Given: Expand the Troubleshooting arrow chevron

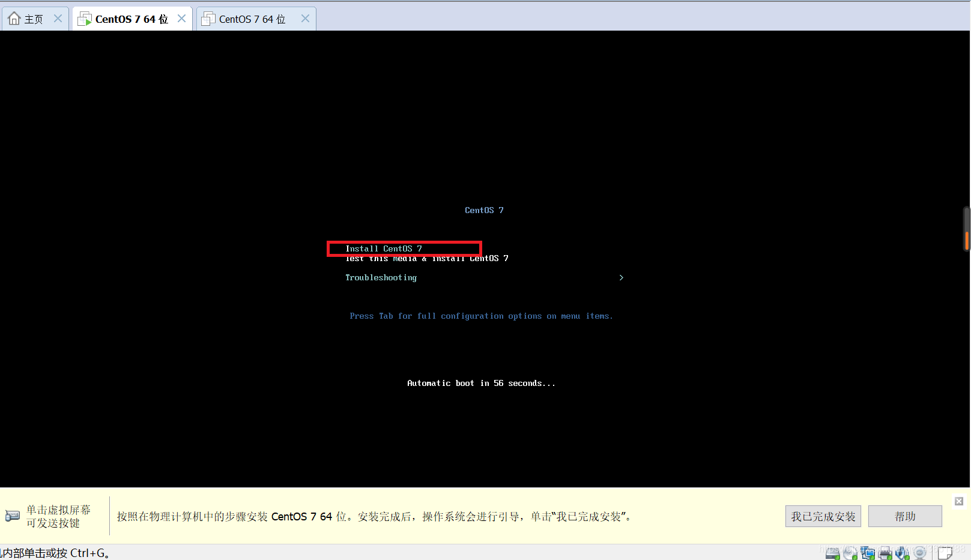Looking at the screenshot, I should pyautogui.click(x=621, y=277).
